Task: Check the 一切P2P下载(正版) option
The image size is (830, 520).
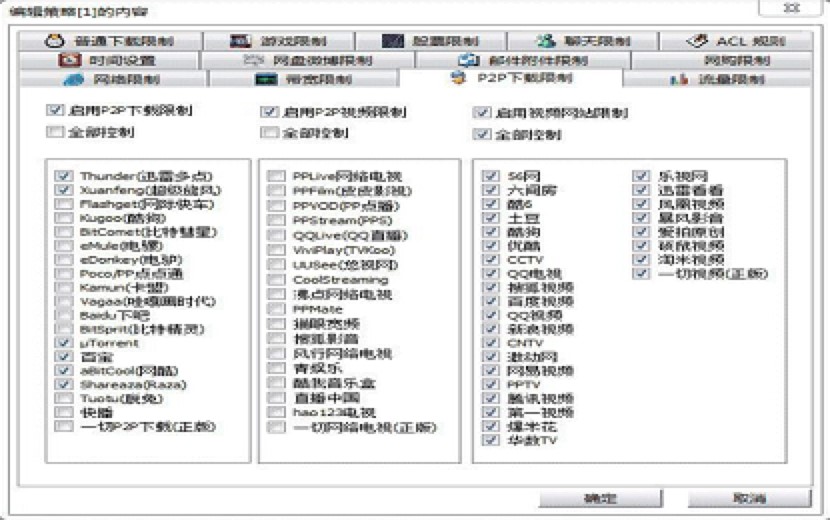Action: [64, 426]
